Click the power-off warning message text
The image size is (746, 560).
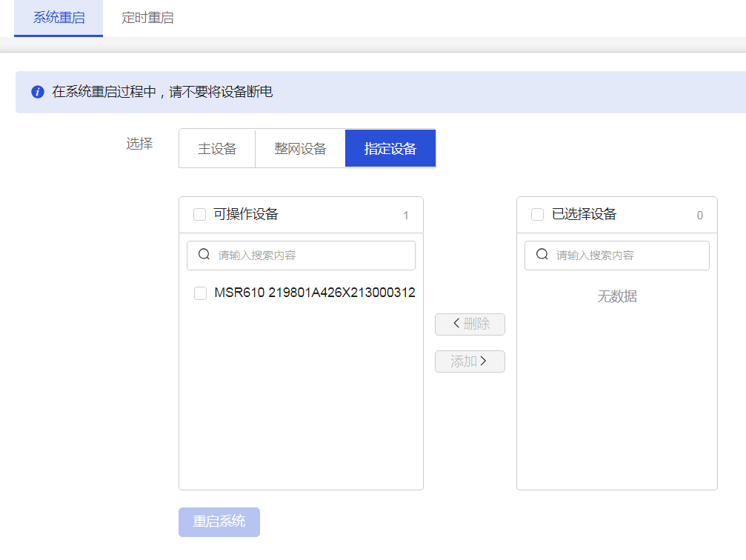[x=162, y=93]
